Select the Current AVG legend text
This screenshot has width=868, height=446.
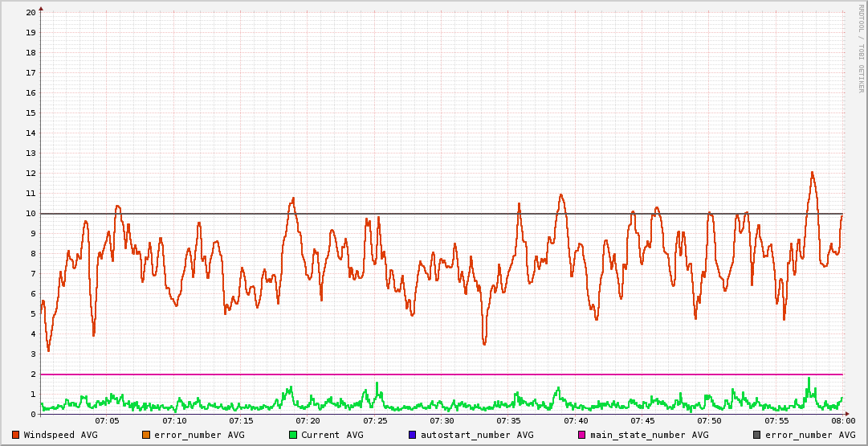point(332,435)
